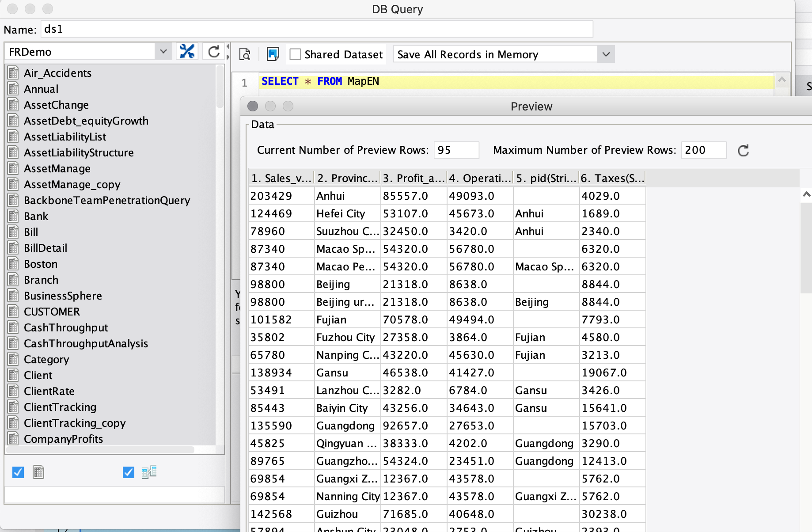This screenshot has height=532, width=812.
Task: Select the ClientRate table
Action: click(x=49, y=391)
